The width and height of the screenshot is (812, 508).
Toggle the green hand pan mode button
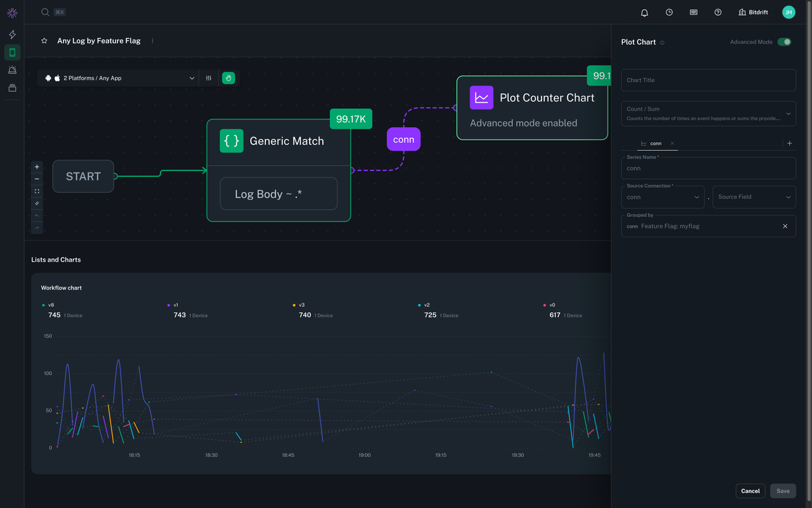tap(229, 78)
